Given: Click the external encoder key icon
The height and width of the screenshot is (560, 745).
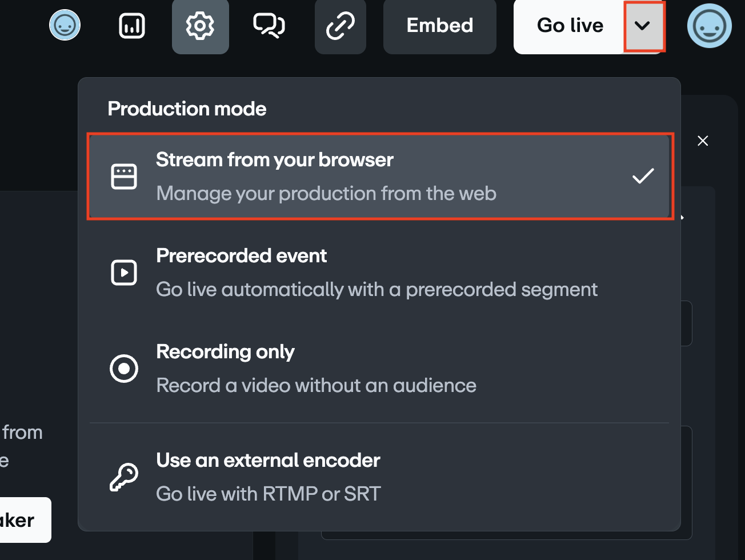Looking at the screenshot, I should (x=123, y=477).
